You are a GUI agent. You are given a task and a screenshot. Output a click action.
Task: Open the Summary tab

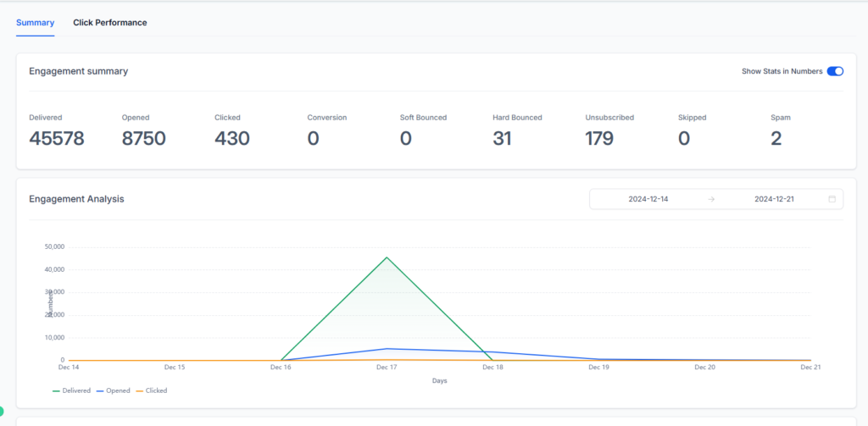(36, 23)
